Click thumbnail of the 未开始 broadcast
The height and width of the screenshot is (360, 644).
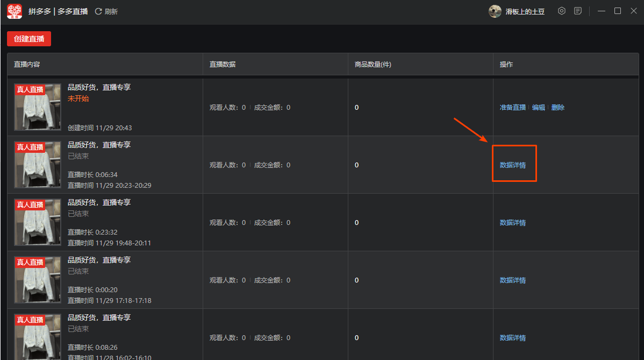pos(38,107)
